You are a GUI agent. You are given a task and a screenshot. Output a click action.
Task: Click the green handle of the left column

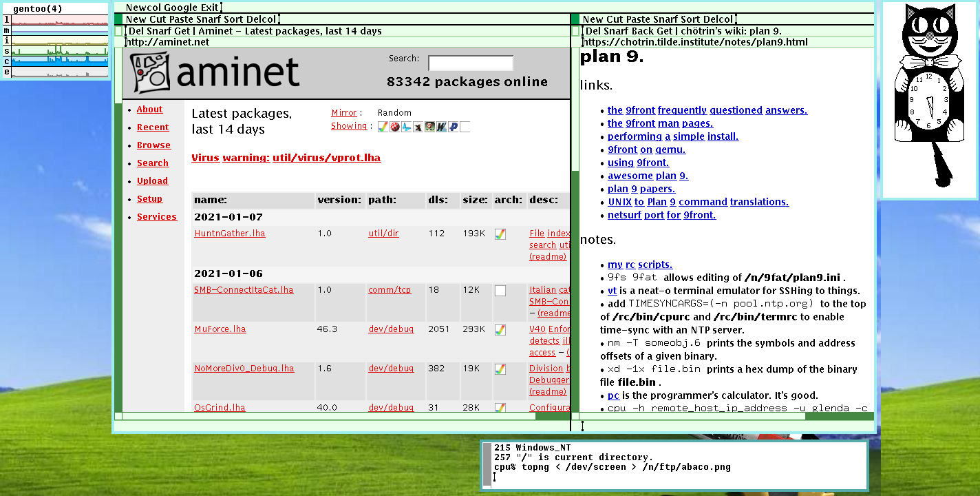118,19
